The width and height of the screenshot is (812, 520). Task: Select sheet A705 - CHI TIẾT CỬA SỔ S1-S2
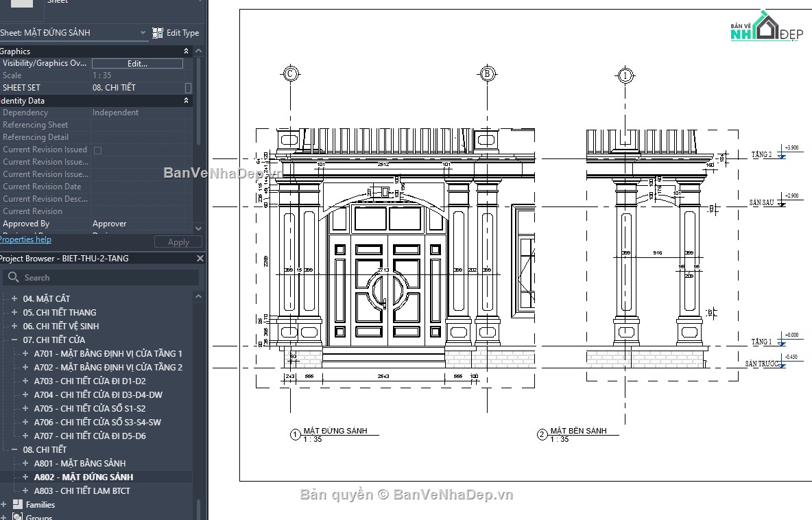click(90, 408)
